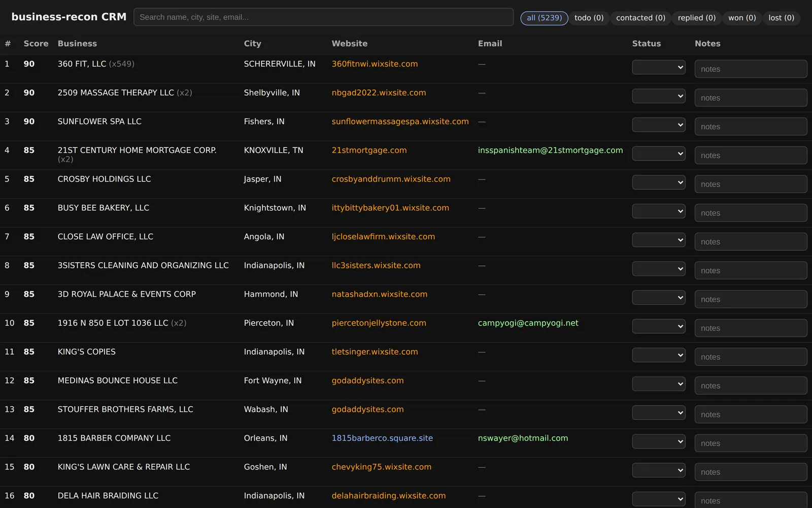Select the won (0) filter
812x508 pixels.
(x=742, y=18)
